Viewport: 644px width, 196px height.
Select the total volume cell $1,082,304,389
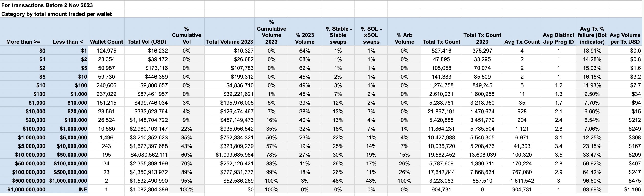pyautogui.click(x=149, y=190)
